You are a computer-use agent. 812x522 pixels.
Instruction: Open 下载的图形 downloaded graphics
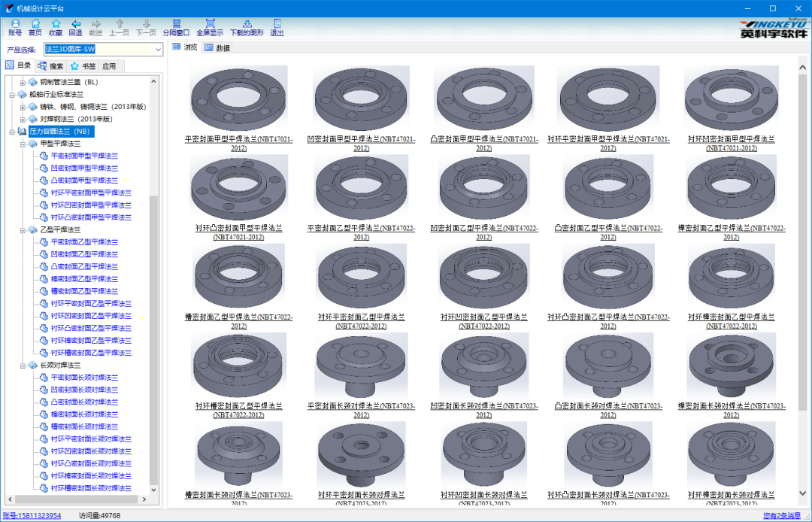(x=247, y=27)
